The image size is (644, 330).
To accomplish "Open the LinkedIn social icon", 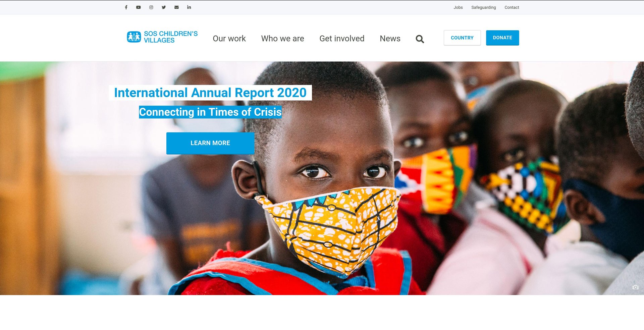I will tap(189, 7).
